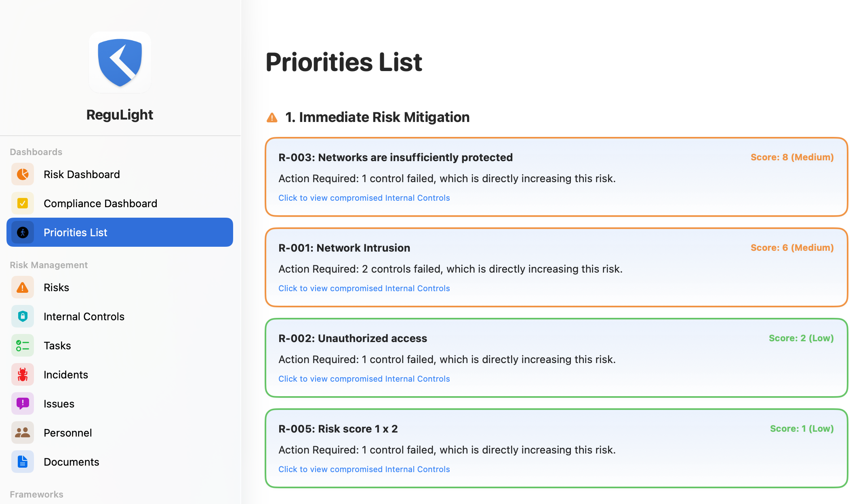
Task: View compromised controls link for R-002
Action: [364, 379]
